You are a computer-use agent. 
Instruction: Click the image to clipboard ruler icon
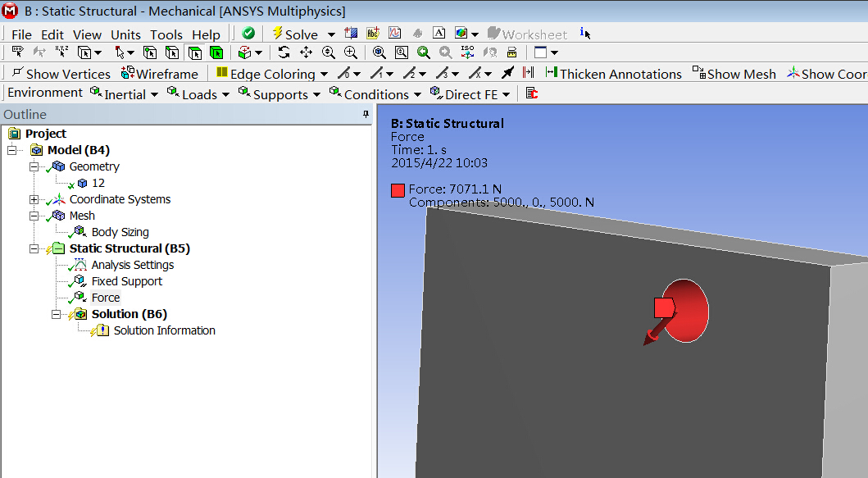point(512,52)
